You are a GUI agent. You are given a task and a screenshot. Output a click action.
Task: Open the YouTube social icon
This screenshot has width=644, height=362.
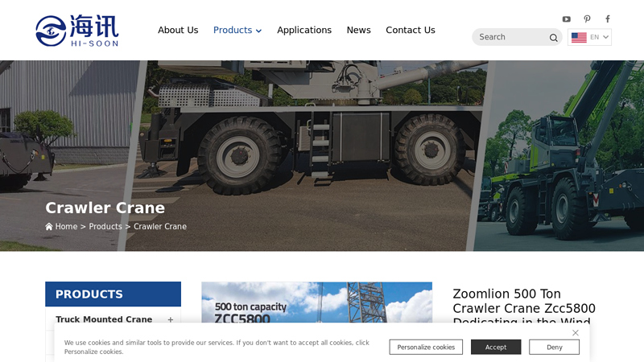coord(567,19)
